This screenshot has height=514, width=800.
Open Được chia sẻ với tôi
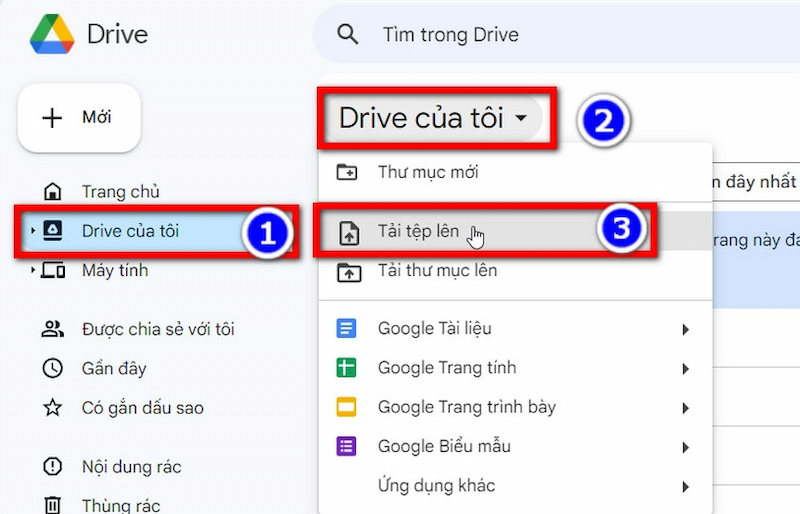[158, 329]
